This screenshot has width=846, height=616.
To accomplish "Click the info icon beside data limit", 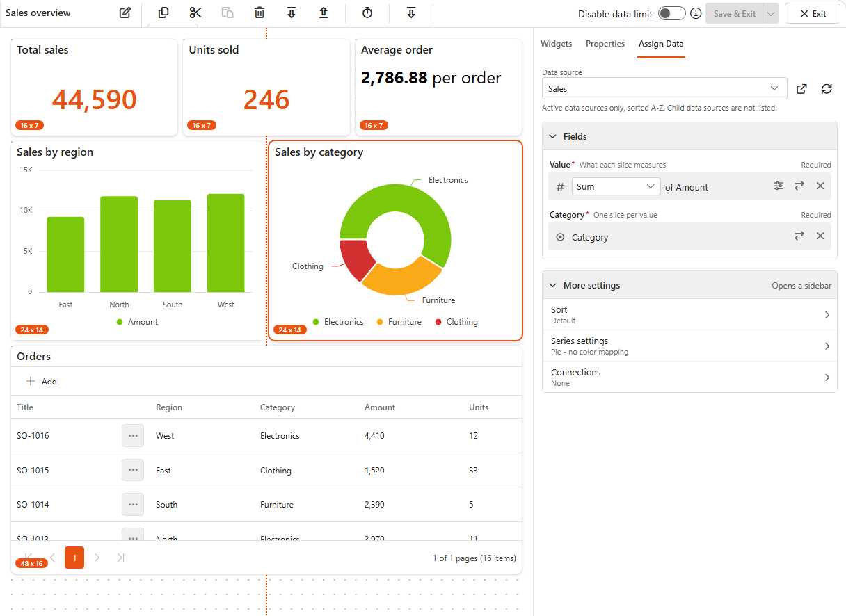I will tap(695, 13).
